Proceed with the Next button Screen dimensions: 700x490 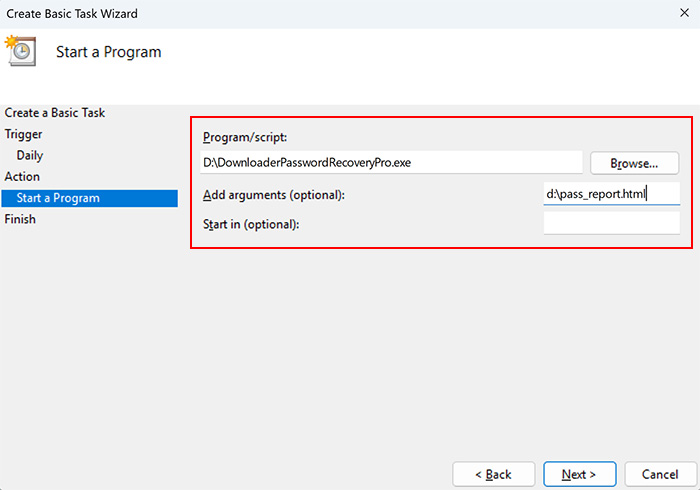[x=579, y=474]
